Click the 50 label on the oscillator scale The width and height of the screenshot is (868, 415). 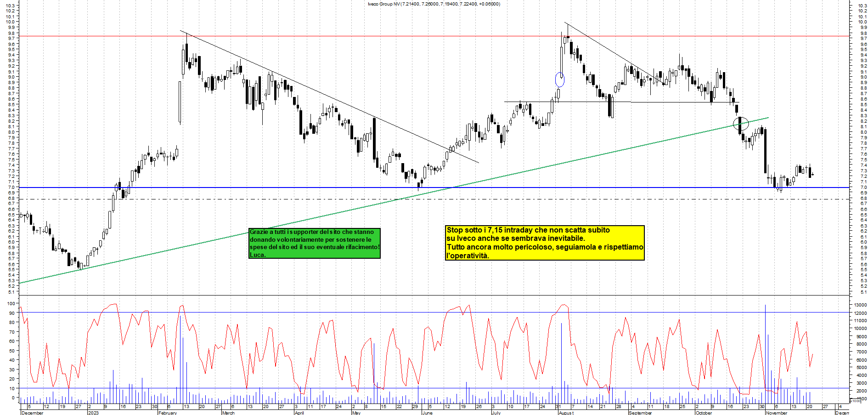click(x=13, y=351)
